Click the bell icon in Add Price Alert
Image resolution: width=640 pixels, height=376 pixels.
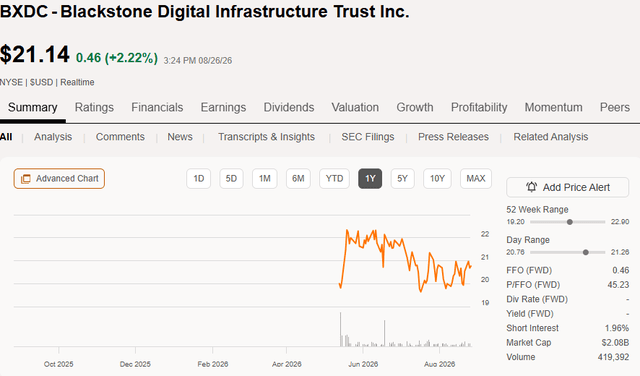coord(531,187)
